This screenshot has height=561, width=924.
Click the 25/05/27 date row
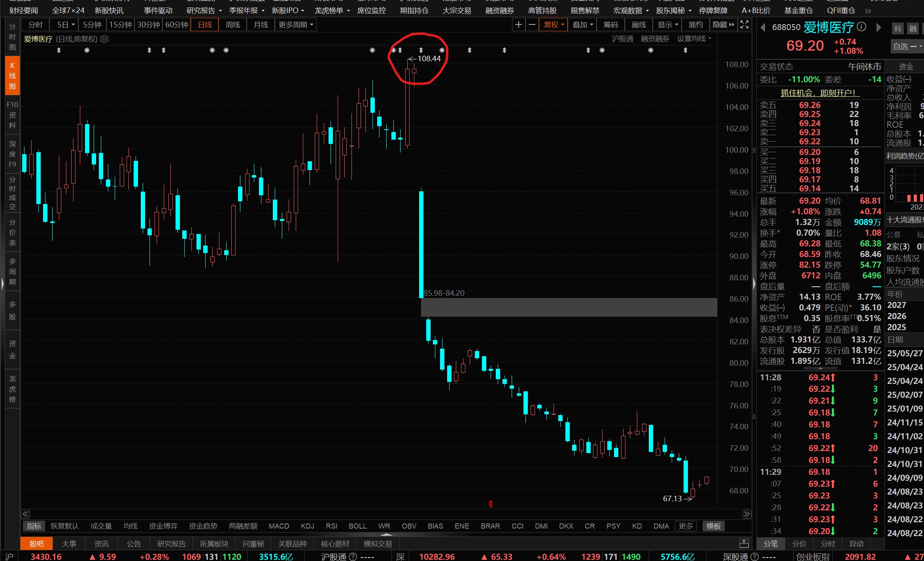pos(905,353)
